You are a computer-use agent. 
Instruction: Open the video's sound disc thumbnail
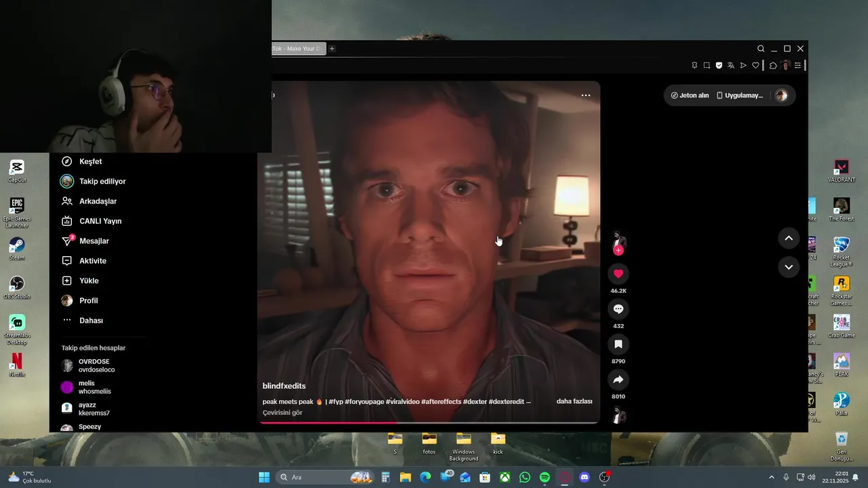(x=618, y=415)
